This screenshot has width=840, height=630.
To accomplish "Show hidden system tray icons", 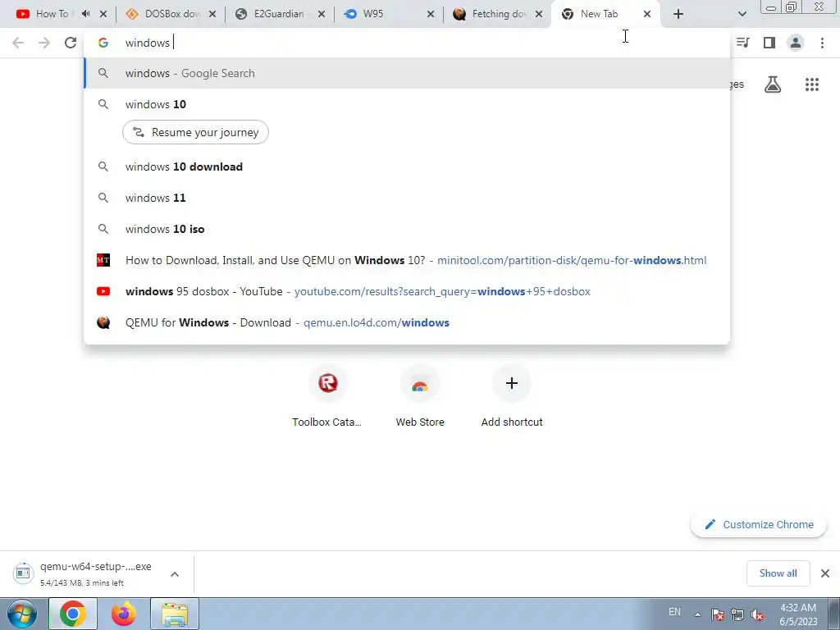I will click(x=697, y=614).
